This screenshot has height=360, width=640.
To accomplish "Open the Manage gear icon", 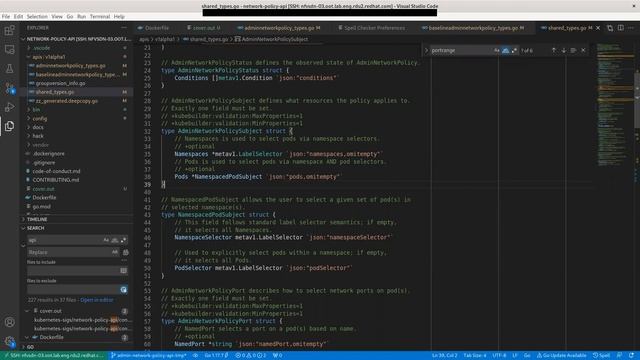I will click(9, 341).
